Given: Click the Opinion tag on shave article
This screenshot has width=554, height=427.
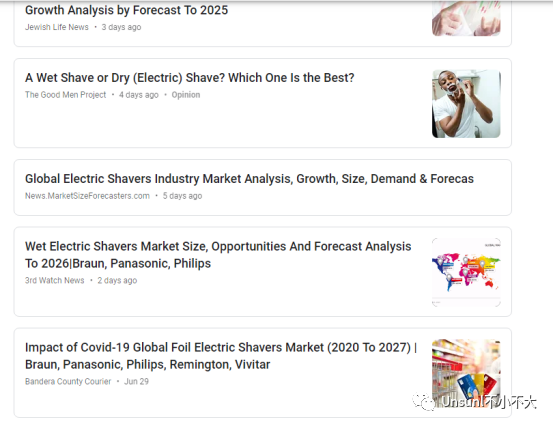Looking at the screenshot, I should tap(186, 95).
